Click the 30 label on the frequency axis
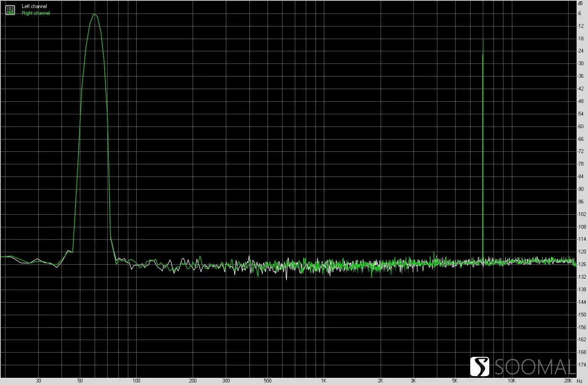This screenshot has height=385, width=588. 38,381
